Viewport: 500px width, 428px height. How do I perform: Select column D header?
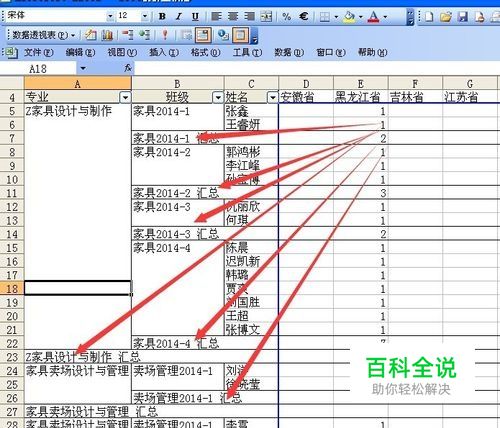[306, 83]
